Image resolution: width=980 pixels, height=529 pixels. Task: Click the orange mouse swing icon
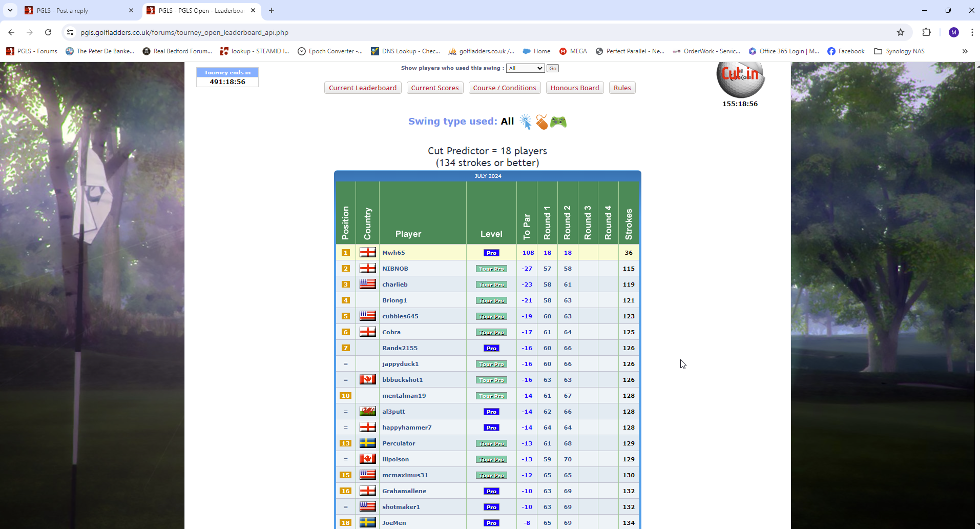[541, 122]
